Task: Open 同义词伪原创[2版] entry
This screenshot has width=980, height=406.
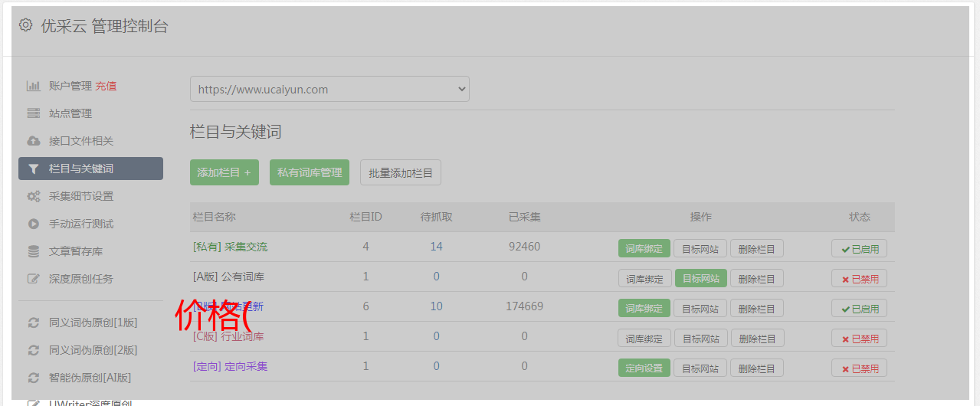Action: (93, 350)
